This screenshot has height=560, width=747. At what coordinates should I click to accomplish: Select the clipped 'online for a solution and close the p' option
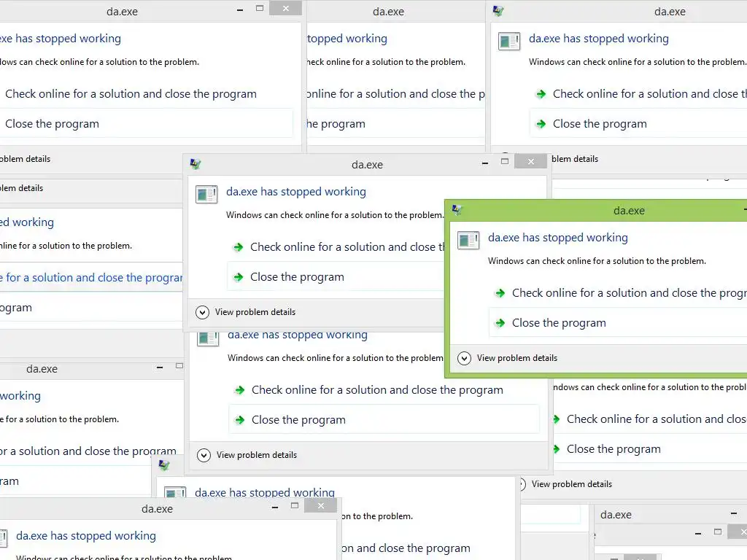pyautogui.click(x=396, y=94)
